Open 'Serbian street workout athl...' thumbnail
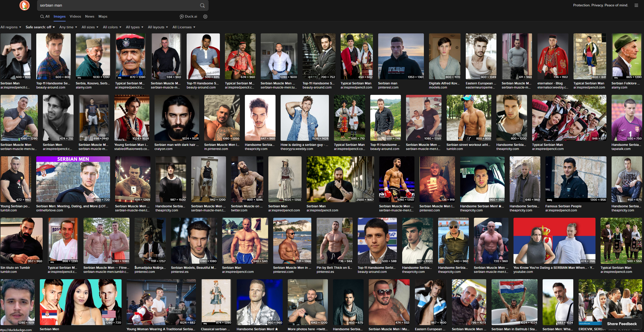Viewport: 644px width, 332px height. click(469, 118)
